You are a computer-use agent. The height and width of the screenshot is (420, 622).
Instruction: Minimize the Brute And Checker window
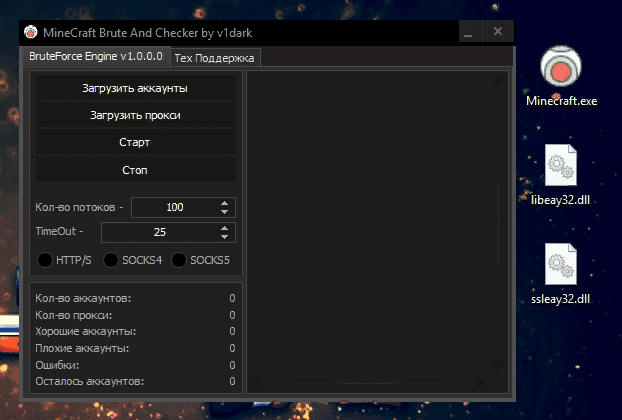click(x=468, y=32)
